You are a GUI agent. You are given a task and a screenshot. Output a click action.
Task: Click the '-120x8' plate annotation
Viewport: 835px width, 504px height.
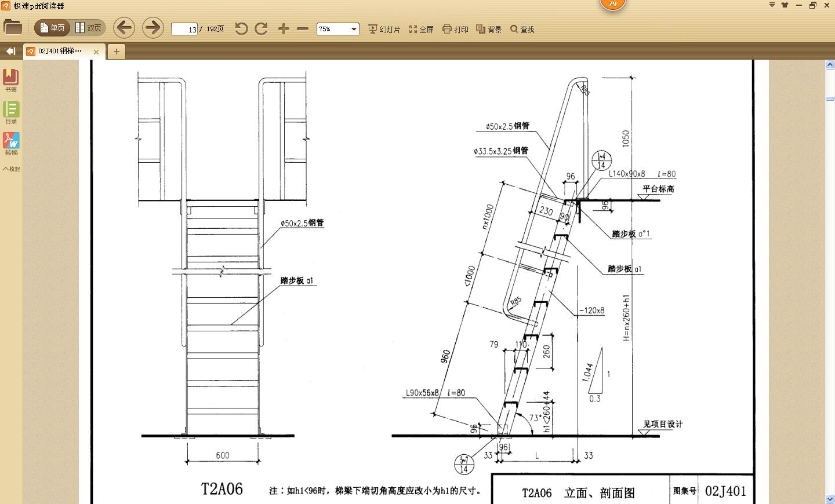[592, 311]
